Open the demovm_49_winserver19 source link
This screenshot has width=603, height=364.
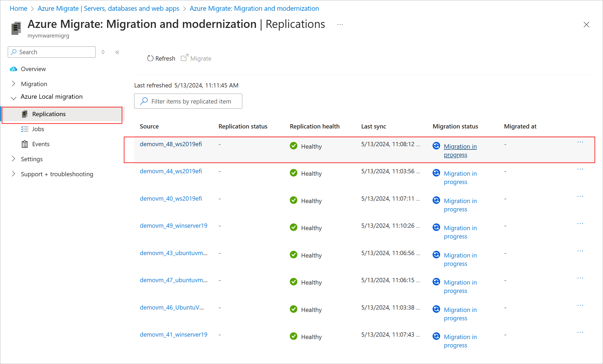click(x=173, y=226)
